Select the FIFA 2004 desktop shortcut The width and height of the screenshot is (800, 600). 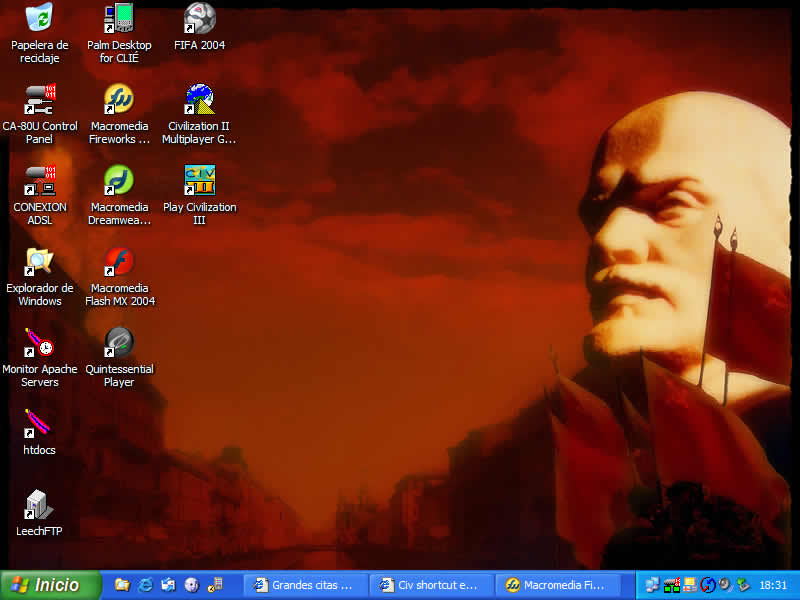pos(199,19)
